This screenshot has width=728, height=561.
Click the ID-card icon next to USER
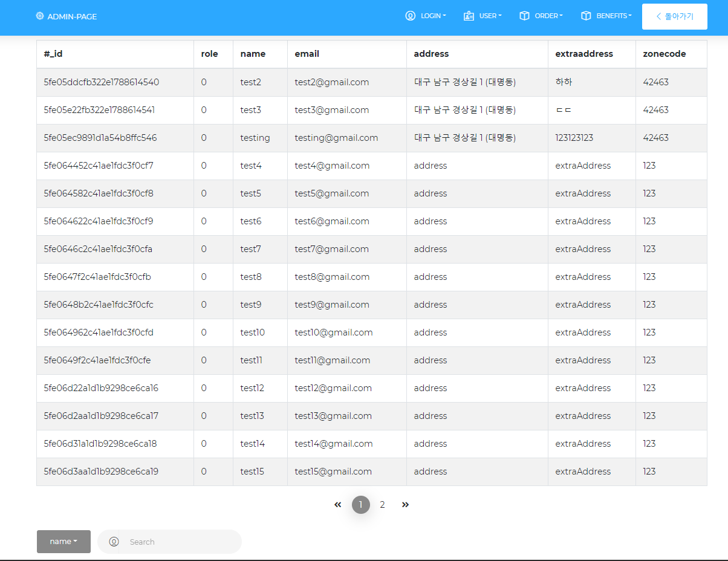(469, 16)
